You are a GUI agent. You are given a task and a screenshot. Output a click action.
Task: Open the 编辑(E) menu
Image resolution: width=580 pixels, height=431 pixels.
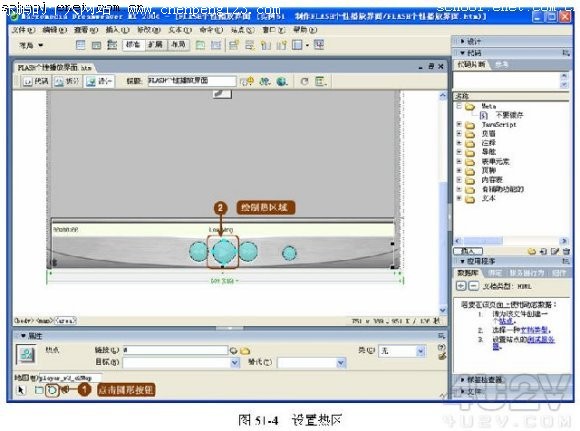point(54,30)
